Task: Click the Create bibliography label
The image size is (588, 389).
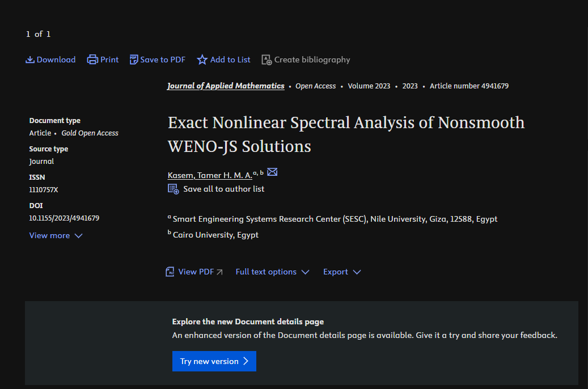Action: [x=312, y=60]
